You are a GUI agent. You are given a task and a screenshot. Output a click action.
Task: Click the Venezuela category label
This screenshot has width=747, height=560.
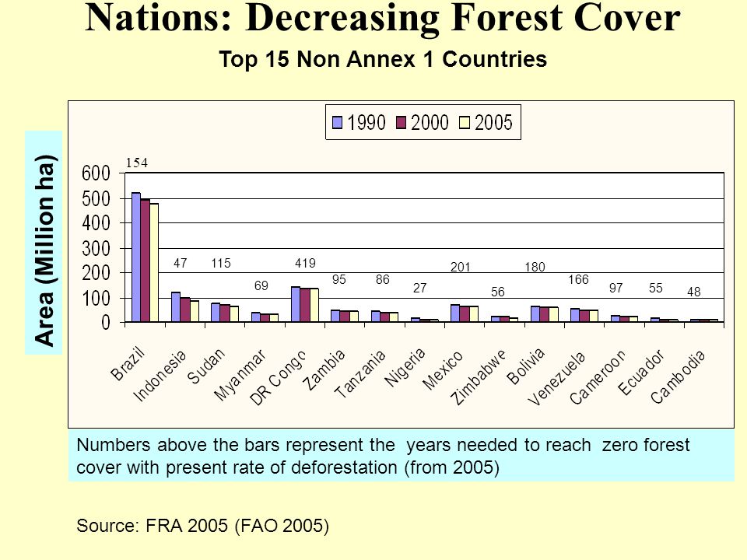tap(556, 379)
